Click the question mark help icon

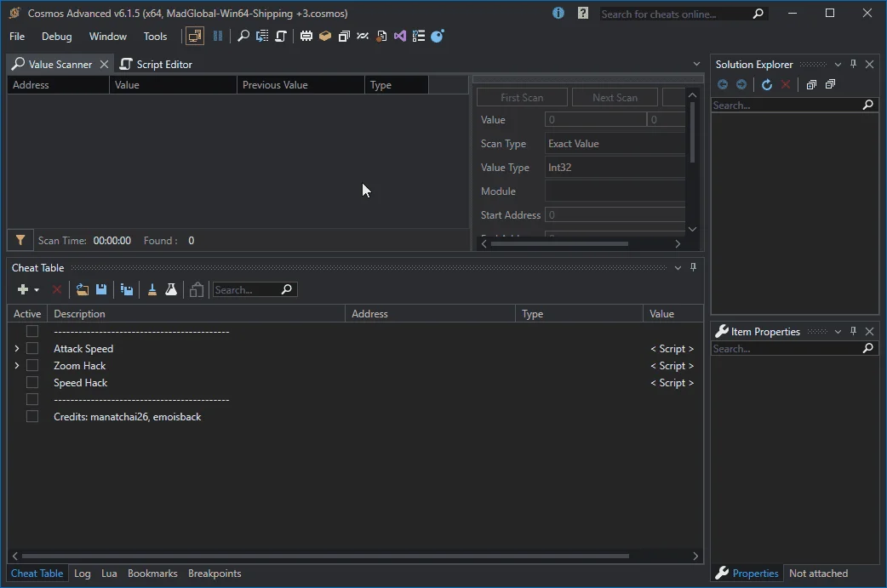(x=582, y=13)
